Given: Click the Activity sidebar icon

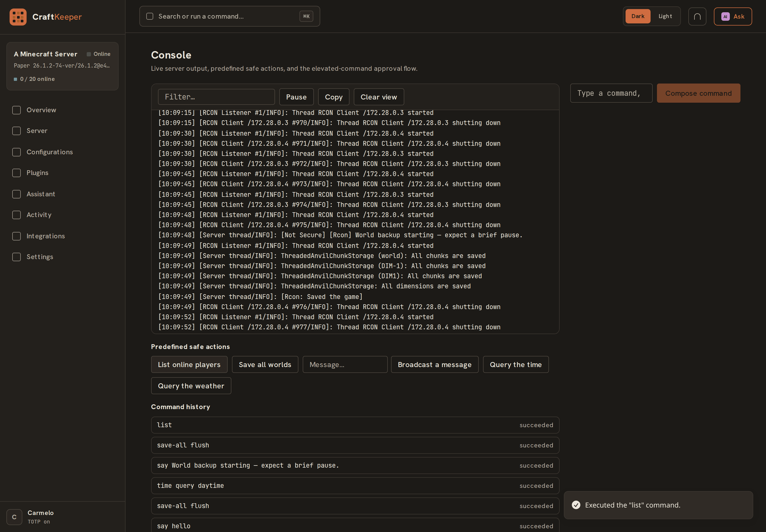Looking at the screenshot, I should [16, 215].
